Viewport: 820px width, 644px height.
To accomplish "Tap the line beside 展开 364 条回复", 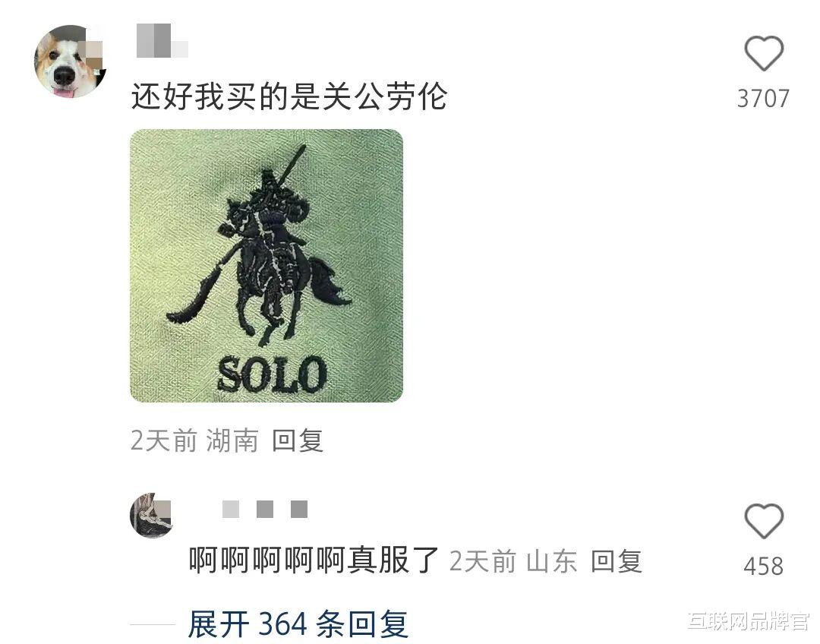I will coord(152,624).
